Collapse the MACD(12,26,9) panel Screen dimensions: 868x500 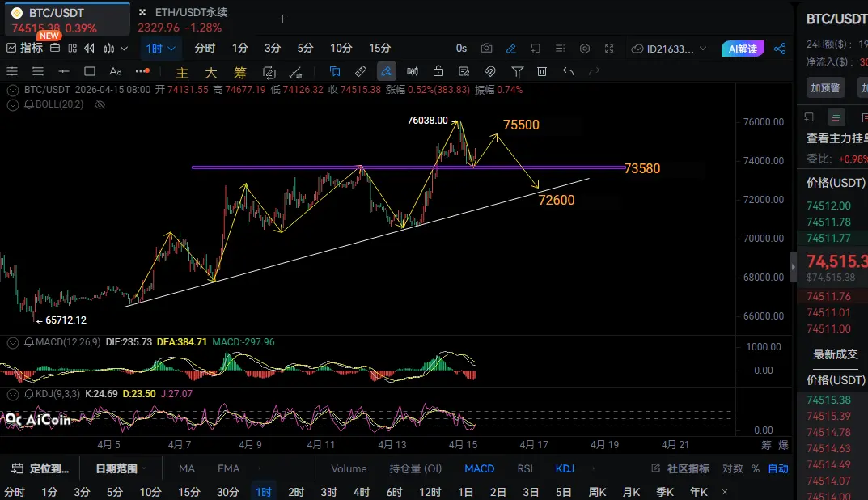[x=13, y=342]
